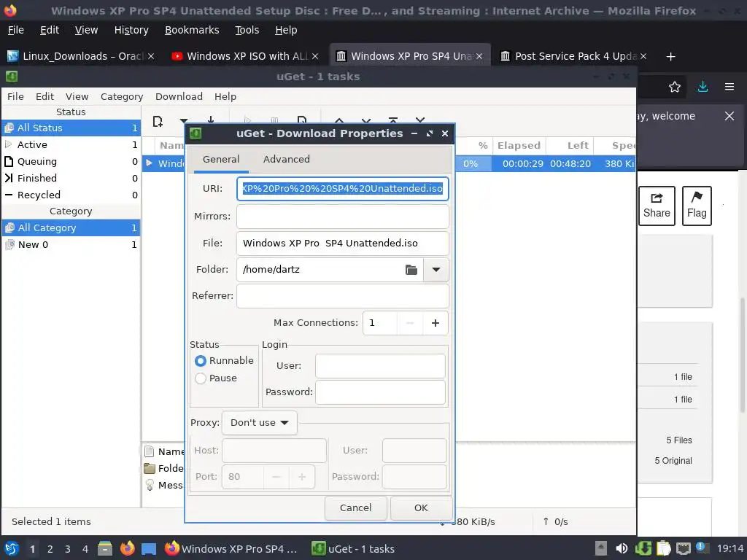747x560 pixels.
Task: Click the Login User input field
Action: (x=380, y=366)
